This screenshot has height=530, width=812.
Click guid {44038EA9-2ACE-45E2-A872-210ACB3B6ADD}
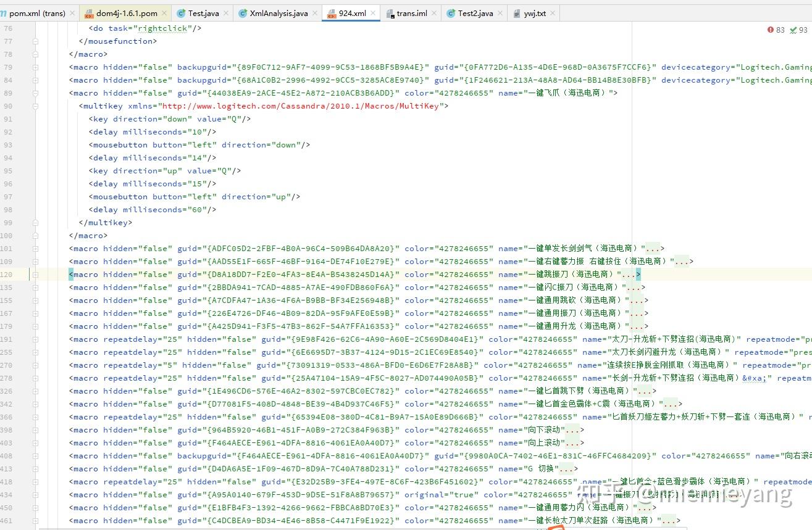click(x=301, y=93)
